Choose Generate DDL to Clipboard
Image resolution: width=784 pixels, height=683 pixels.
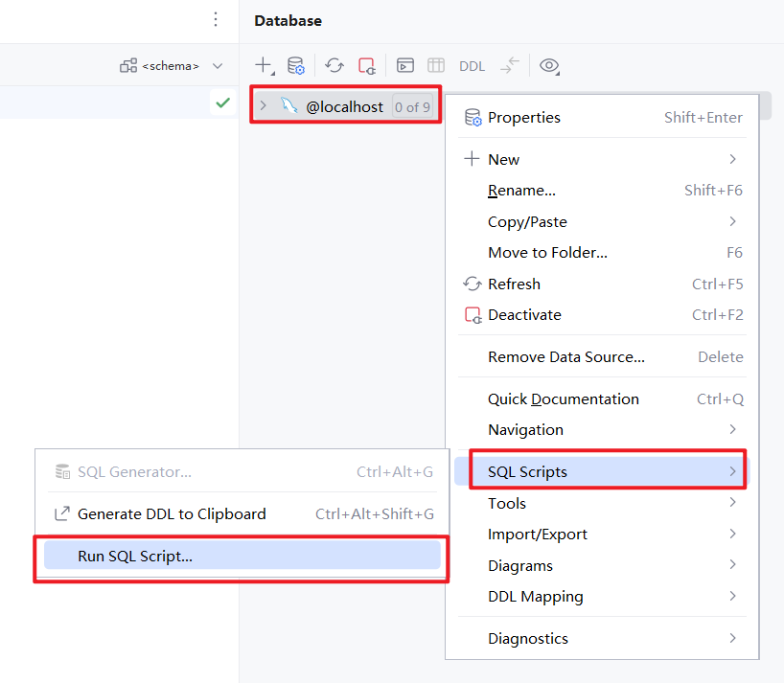tap(172, 513)
